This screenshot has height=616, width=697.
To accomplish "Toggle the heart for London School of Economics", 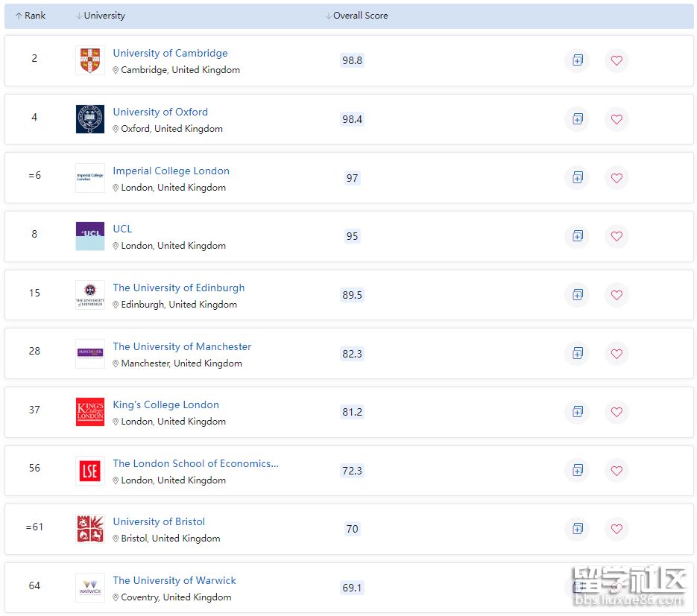I will point(616,470).
